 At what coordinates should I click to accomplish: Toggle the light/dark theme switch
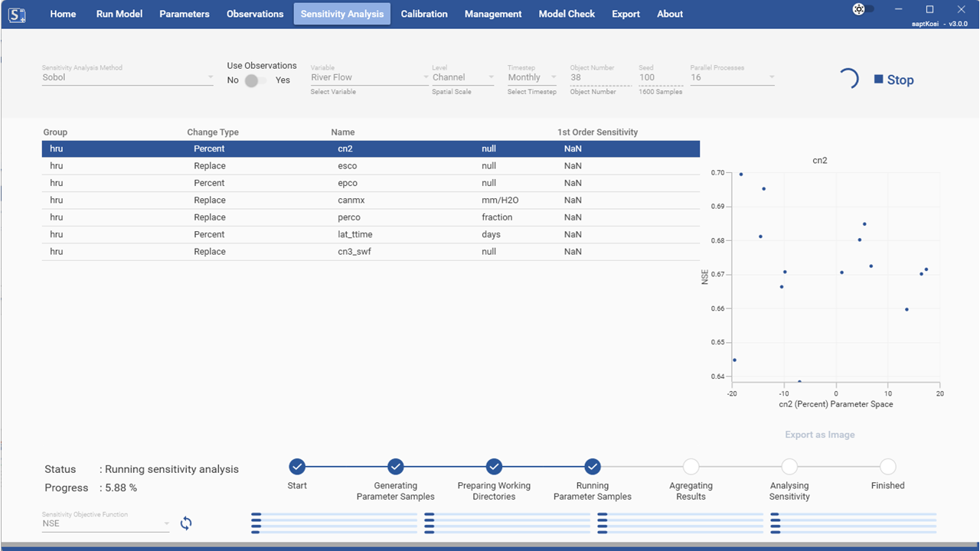click(x=864, y=9)
